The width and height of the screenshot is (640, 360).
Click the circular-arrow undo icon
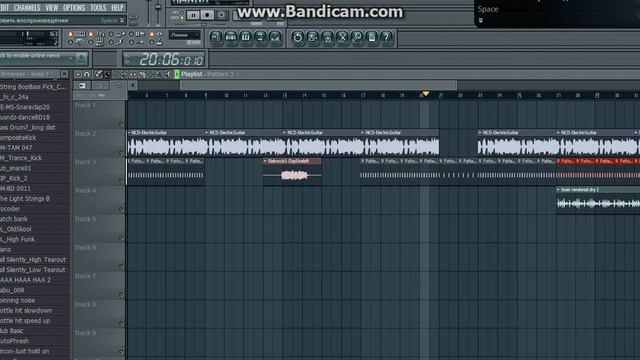coord(298,38)
